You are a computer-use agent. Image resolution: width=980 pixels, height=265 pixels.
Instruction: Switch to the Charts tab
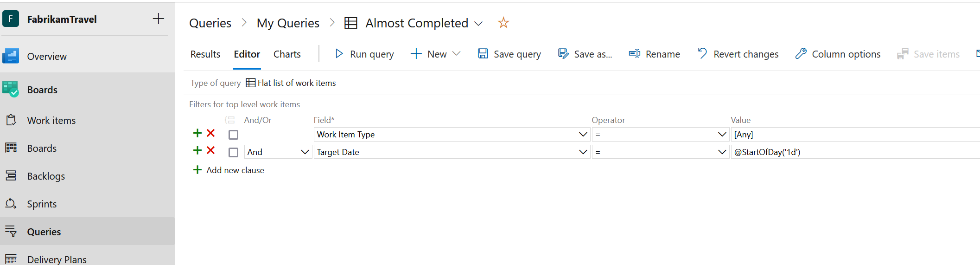click(x=287, y=54)
